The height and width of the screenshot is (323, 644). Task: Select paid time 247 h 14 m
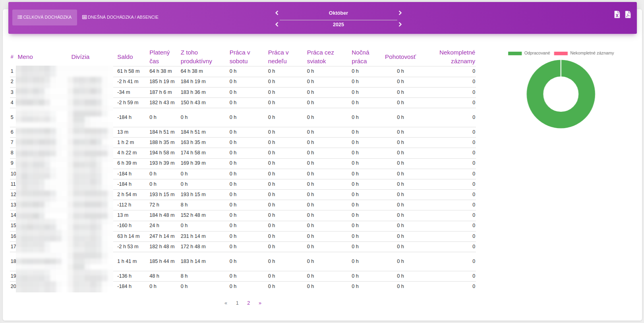[x=162, y=236]
